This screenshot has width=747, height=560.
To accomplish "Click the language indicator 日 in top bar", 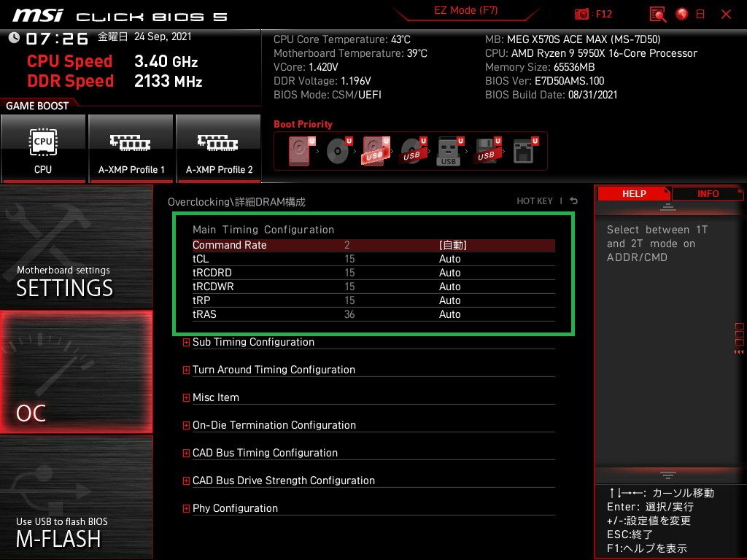I will tap(700, 15).
